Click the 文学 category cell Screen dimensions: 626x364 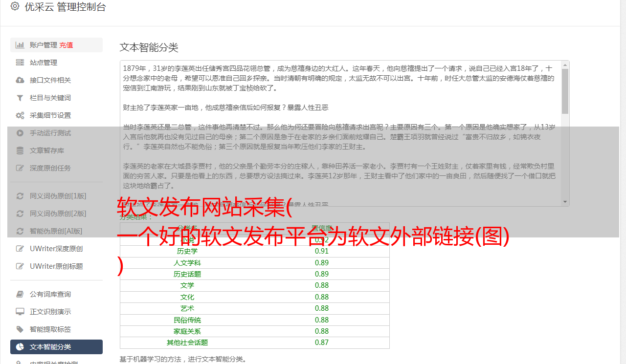point(187,285)
